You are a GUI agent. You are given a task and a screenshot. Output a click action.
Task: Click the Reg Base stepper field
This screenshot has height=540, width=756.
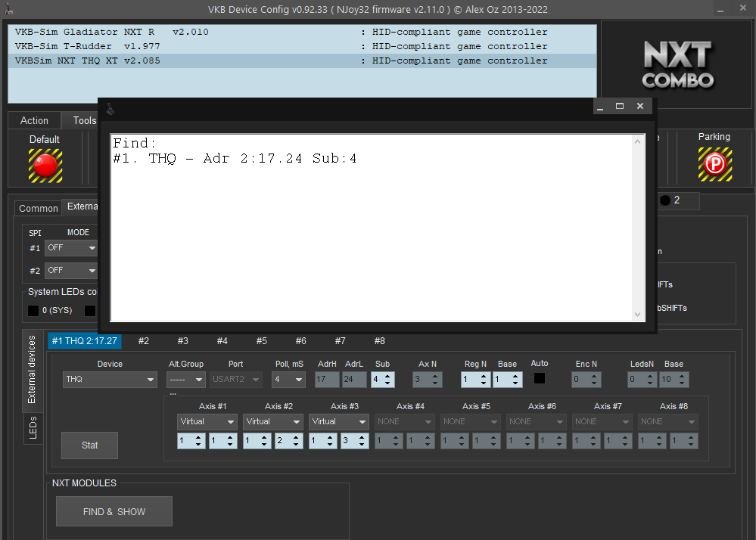click(x=508, y=380)
